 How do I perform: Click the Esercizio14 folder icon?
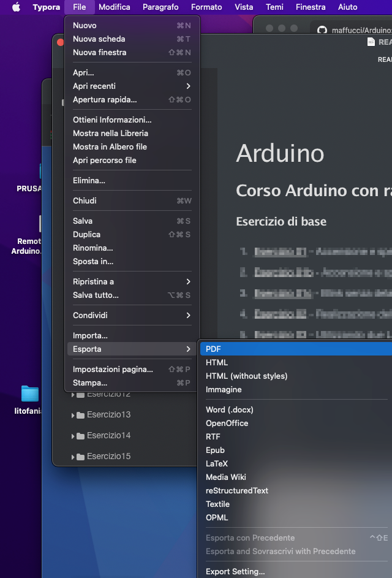(x=80, y=436)
